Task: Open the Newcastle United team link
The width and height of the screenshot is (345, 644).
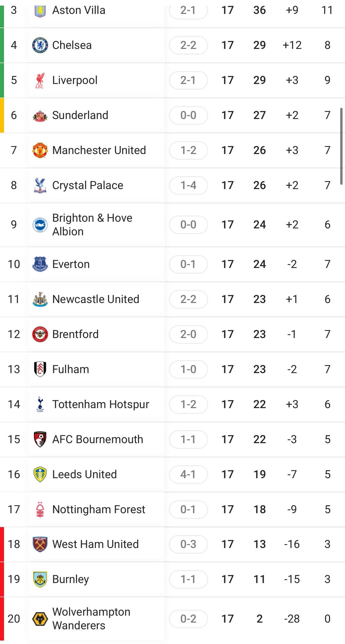Action: point(95,299)
